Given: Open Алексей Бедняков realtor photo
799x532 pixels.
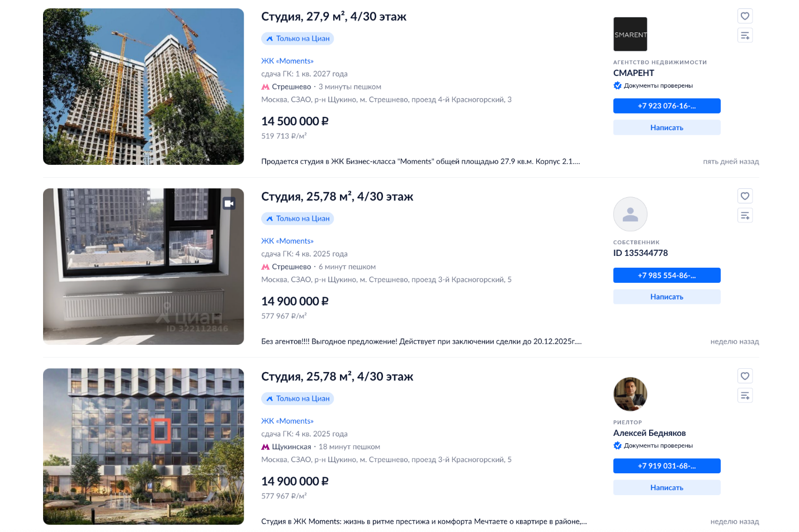Looking at the screenshot, I should point(630,394).
